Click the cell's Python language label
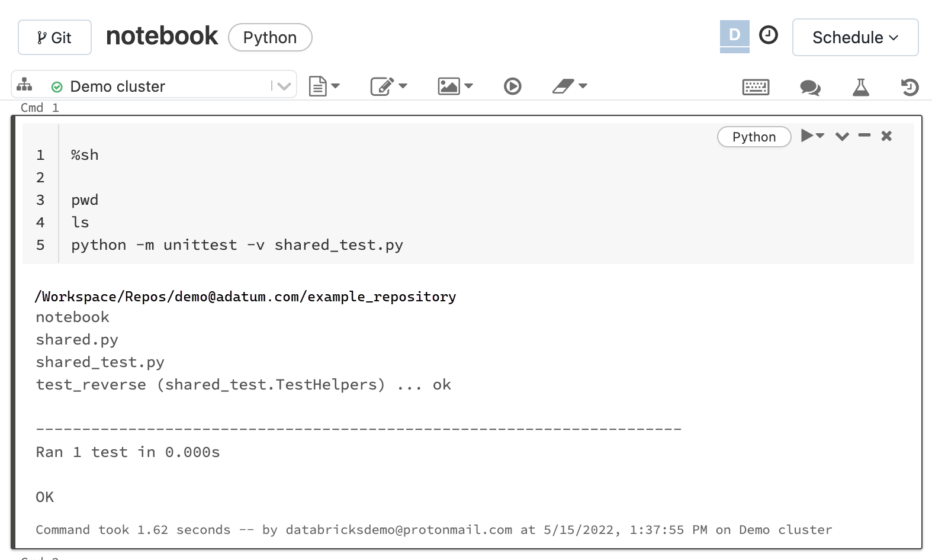The width and height of the screenshot is (932, 560). [754, 137]
